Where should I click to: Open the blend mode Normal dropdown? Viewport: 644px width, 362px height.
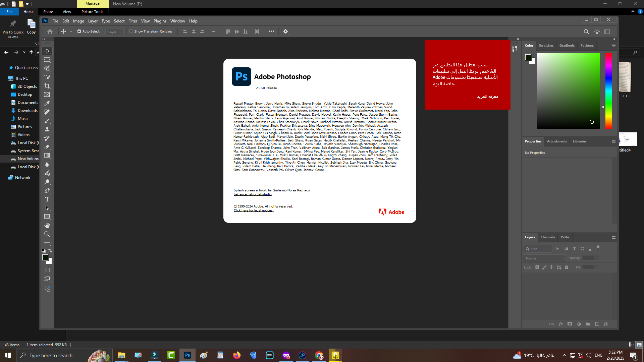coord(544,258)
